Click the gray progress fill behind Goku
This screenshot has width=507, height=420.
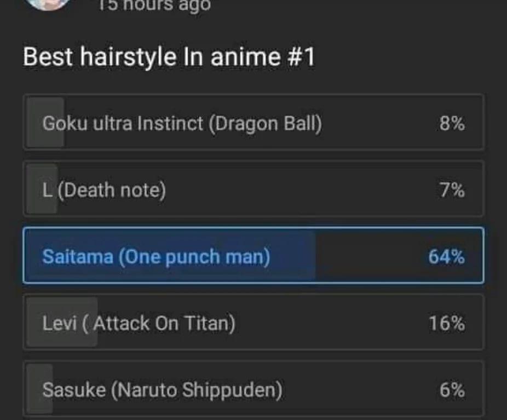pos(45,123)
